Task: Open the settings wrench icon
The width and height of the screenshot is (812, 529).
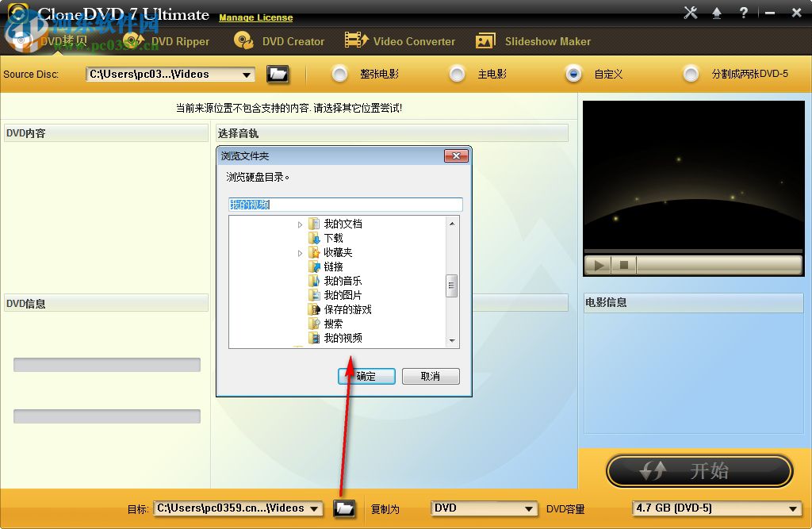Action: [690, 13]
